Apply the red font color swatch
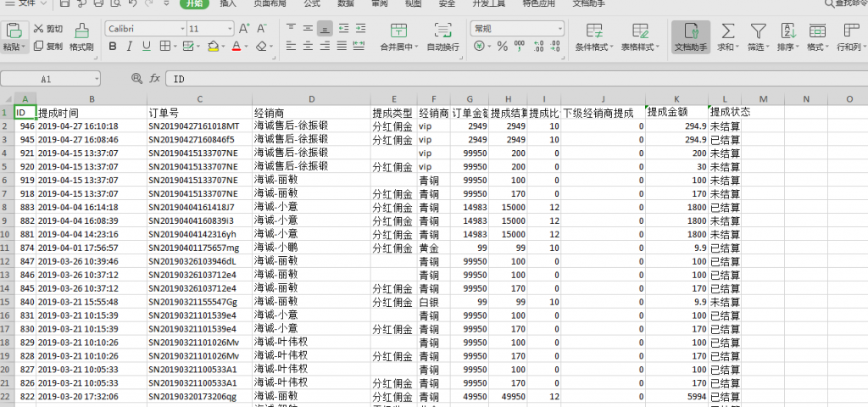This screenshot has width=868, height=407. (x=236, y=46)
